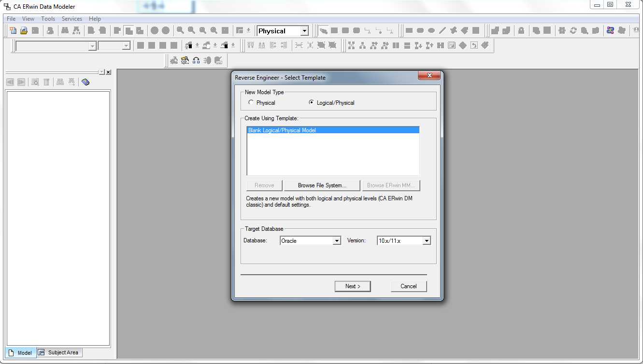The height and width of the screenshot is (364, 643).
Task: Click the headset-shaped icon in third toolbar row
Action: coord(196,60)
